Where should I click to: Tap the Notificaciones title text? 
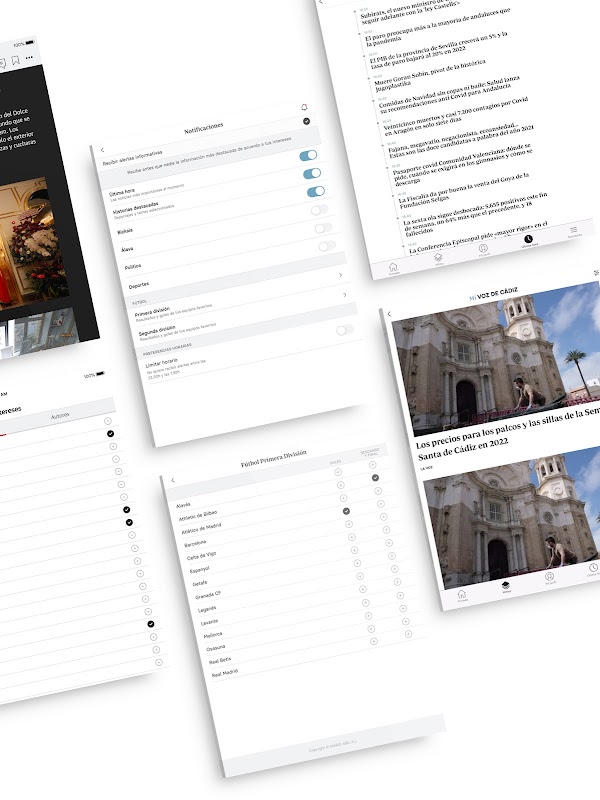[204, 129]
